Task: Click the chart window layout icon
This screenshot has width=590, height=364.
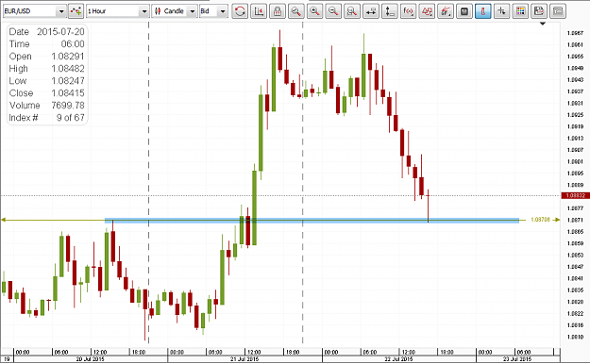Action: (558, 11)
